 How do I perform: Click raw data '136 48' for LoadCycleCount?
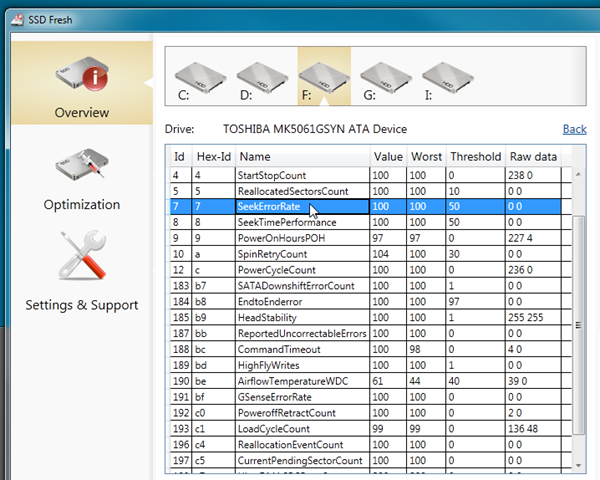click(x=523, y=429)
